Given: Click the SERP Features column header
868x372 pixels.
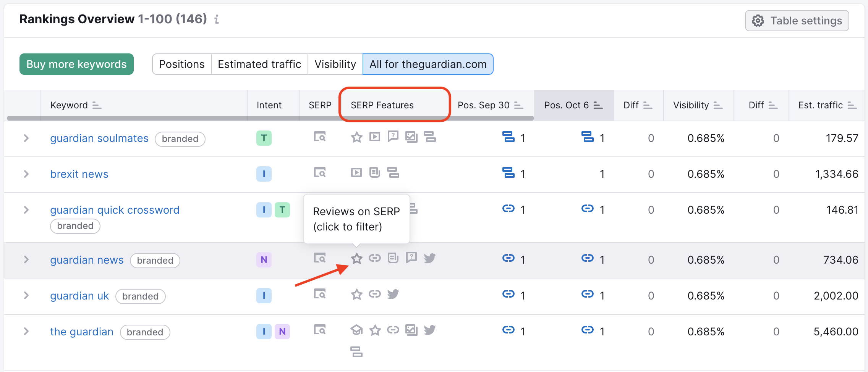Looking at the screenshot, I should [x=382, y=105].
